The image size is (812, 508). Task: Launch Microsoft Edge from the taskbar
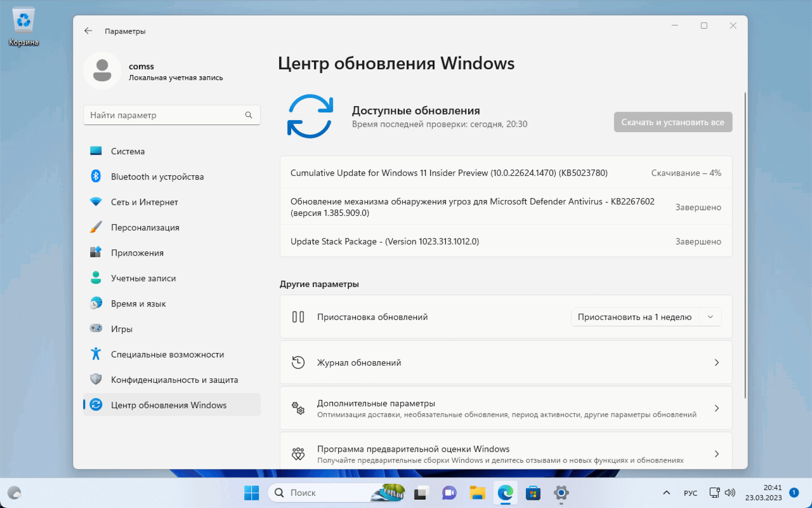tap(505, 493)
